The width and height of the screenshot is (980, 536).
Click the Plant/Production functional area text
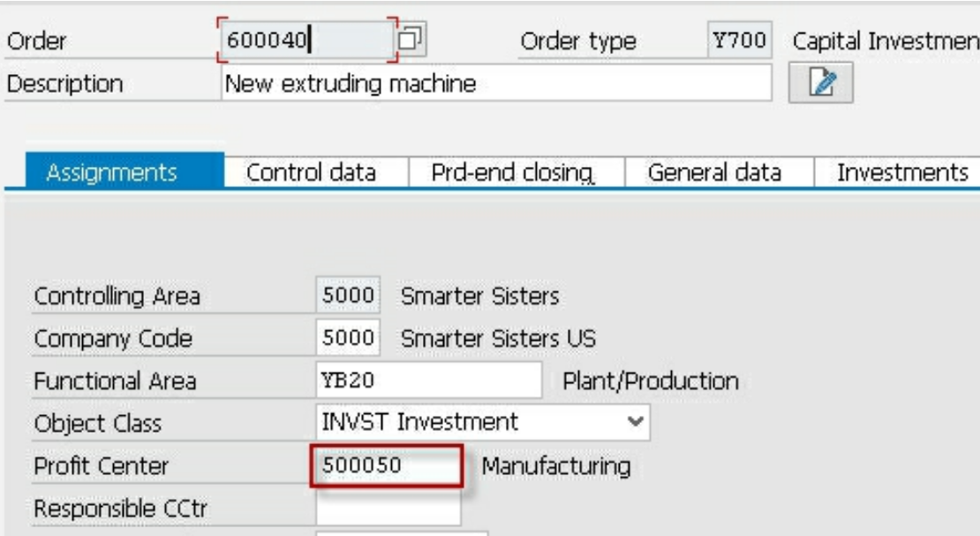[x=650, y=381]
